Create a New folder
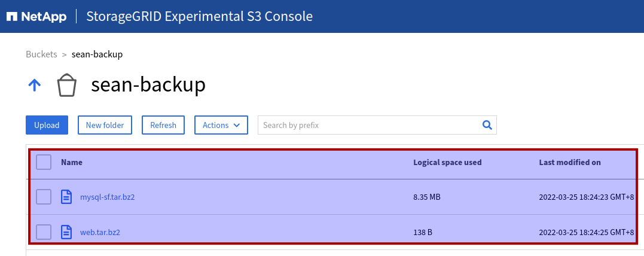The image size is (644, 256). [x=105, y=125]
